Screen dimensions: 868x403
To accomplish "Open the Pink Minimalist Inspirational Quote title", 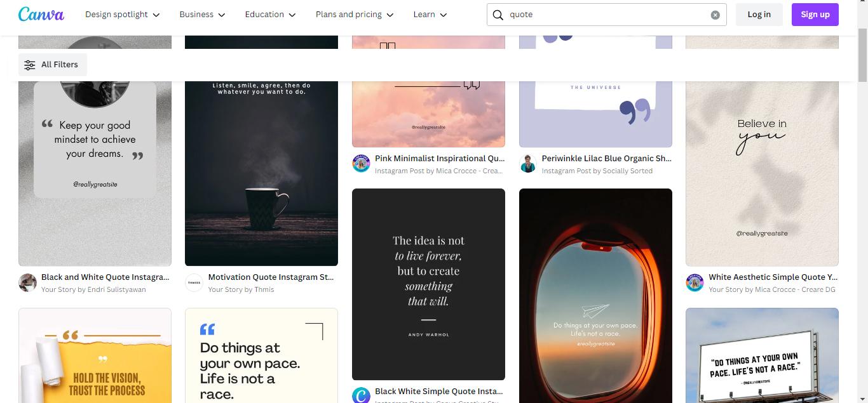I will coord(440,159).
